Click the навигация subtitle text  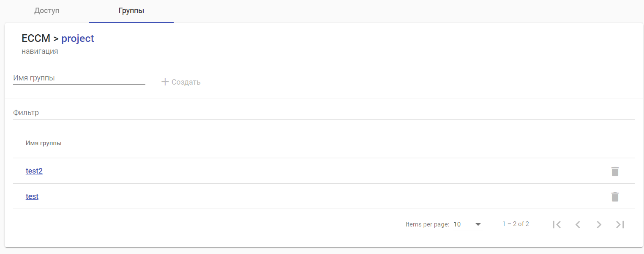[40, 52]
